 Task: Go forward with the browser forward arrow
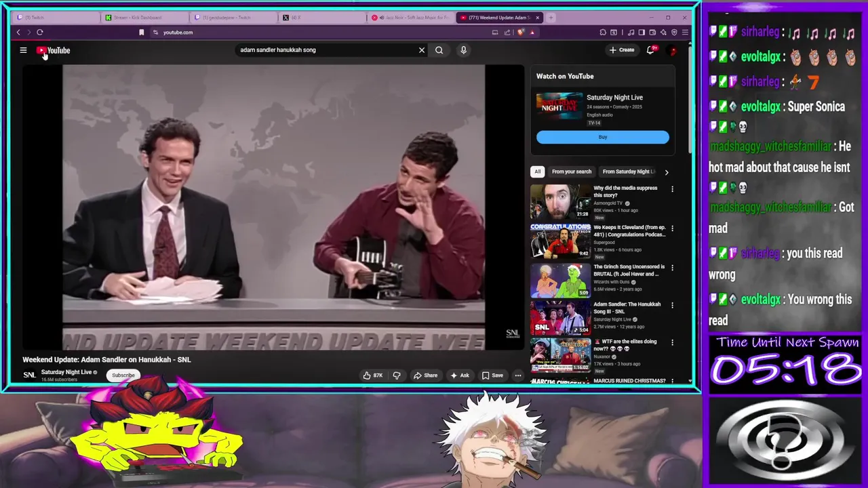[x=29, y=33]
